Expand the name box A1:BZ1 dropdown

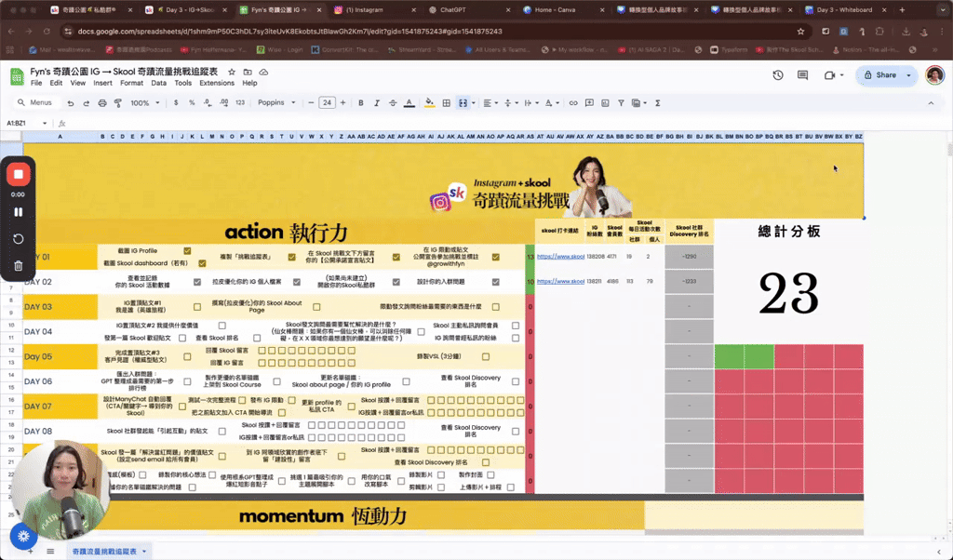coord(45,124)
